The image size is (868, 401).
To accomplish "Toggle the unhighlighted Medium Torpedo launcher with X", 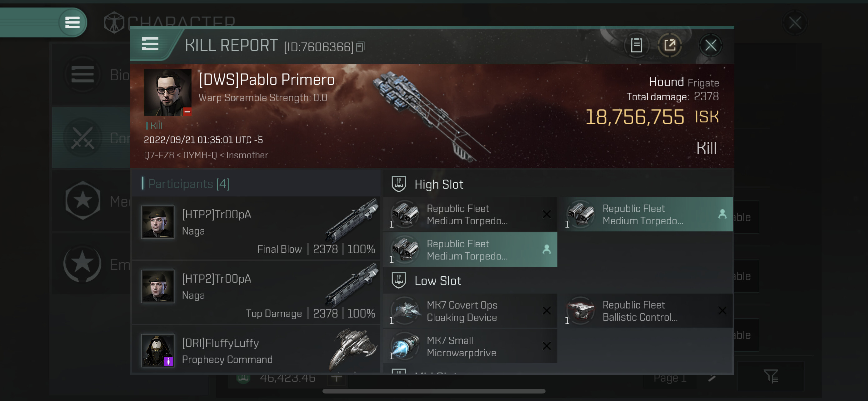I will (x=470, y=215).
